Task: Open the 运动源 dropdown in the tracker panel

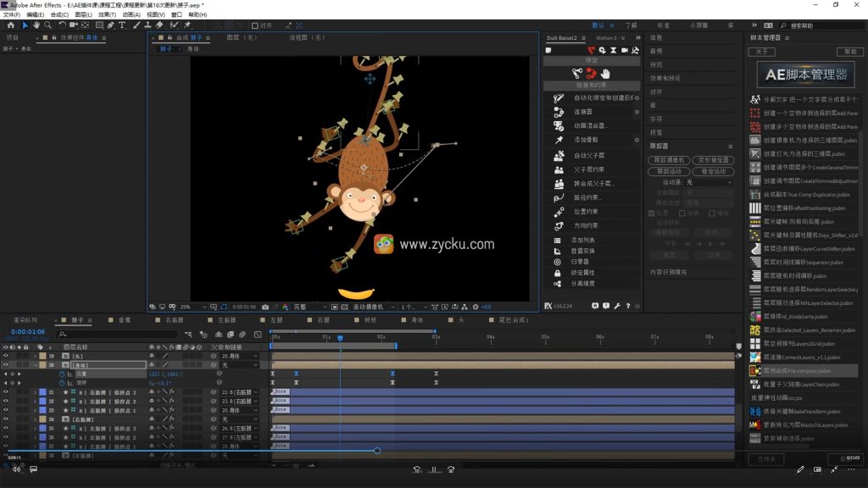Action: [708, 182]
